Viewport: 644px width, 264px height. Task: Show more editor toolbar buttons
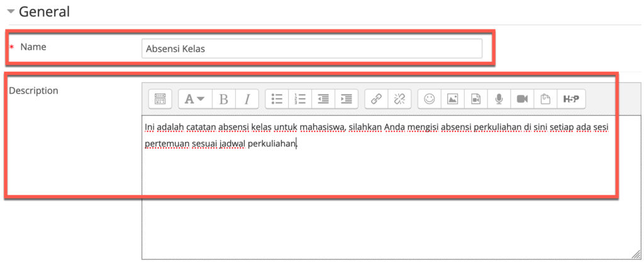coord(160,99)
